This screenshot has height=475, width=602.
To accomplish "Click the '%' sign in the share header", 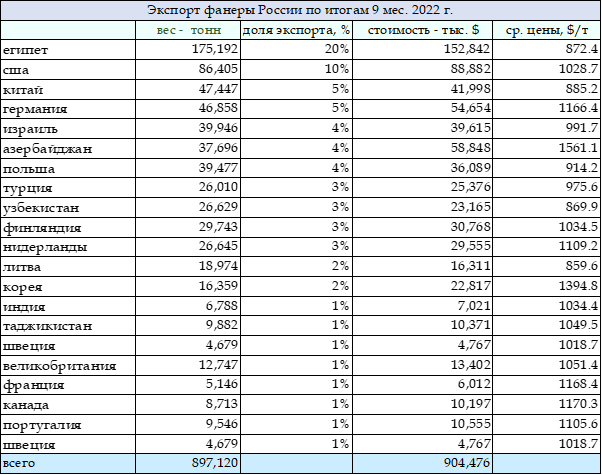I will pyautogui.click(x=344, y=30).
